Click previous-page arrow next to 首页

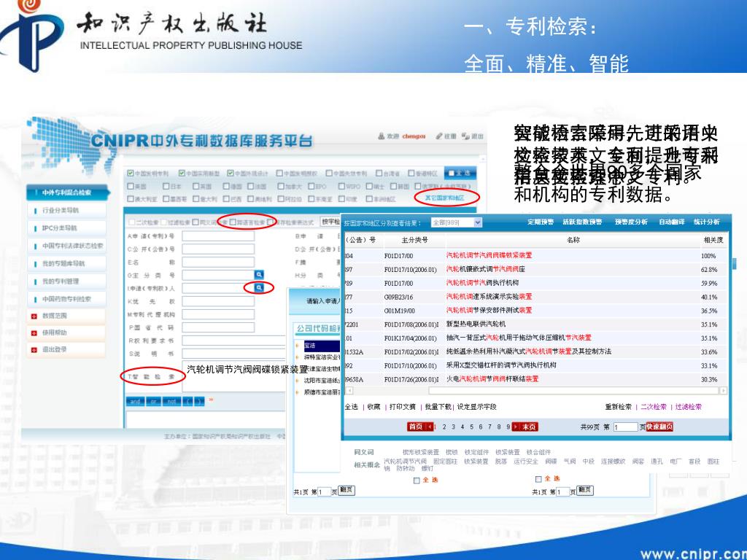429,427
